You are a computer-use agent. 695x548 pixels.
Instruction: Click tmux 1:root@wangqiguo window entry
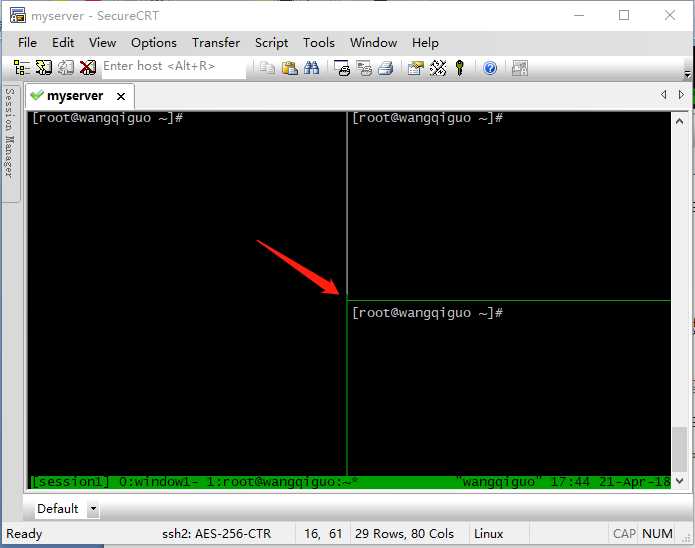pyautogui.click(x=282, y=481)
